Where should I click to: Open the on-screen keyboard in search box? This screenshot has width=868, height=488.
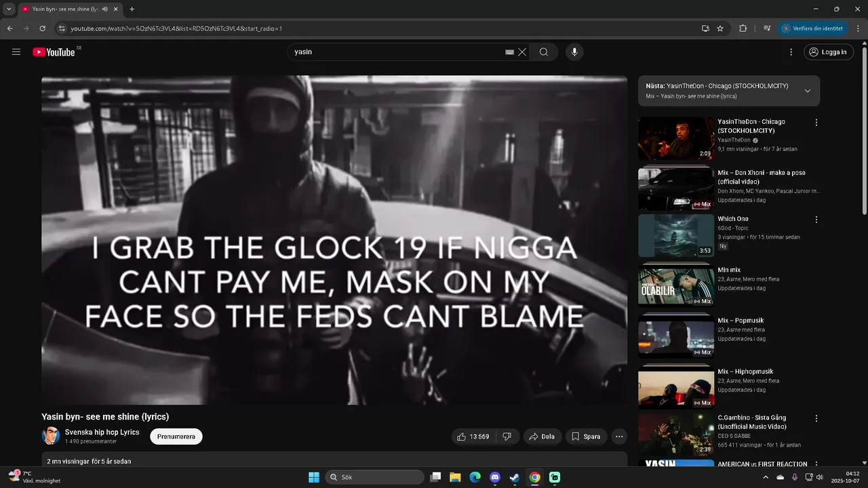509,52
